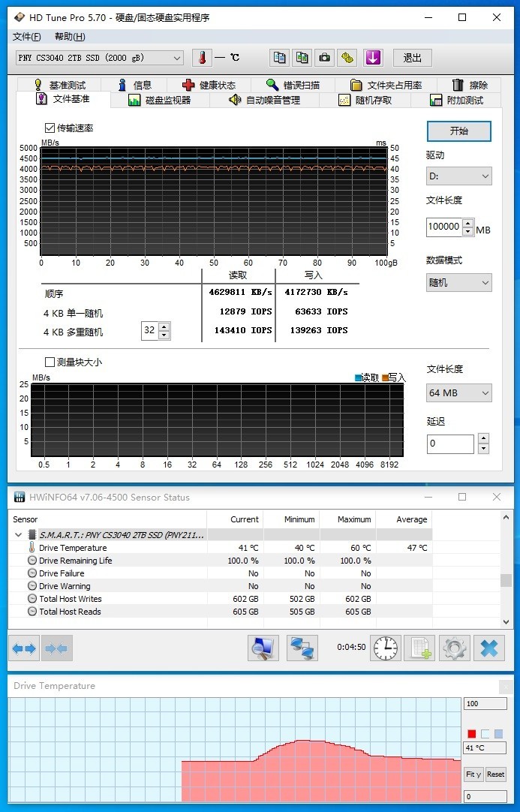The image size is (520, 812).
Task: Click the Current column header in HWiNFO
Action: [235, 519]
